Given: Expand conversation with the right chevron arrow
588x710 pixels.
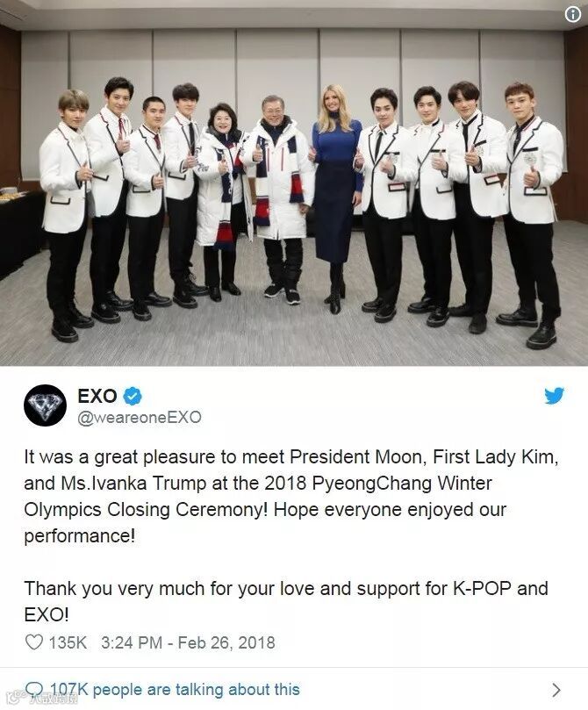Looking at the screenshot, I should [x=556, y=690].
